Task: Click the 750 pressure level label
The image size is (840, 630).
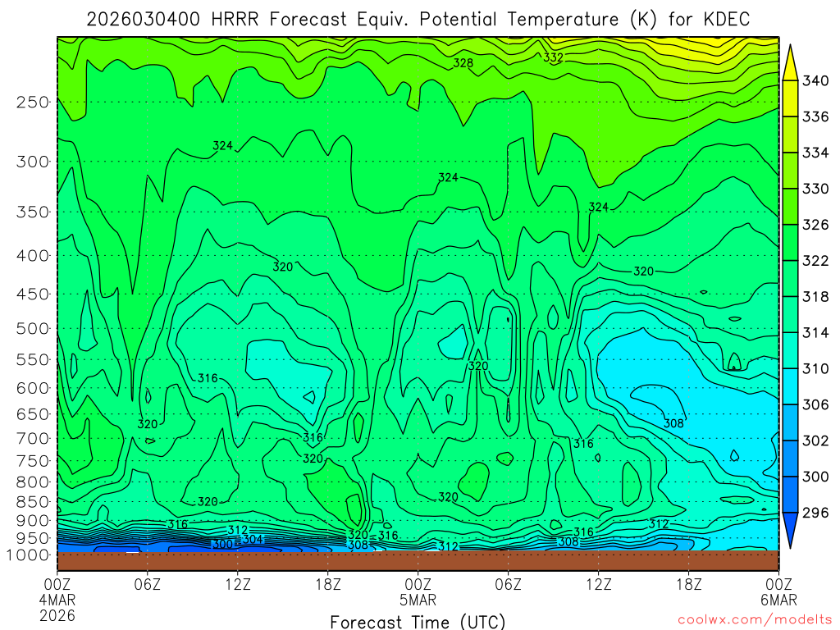Action: click(x=33, y=461)
